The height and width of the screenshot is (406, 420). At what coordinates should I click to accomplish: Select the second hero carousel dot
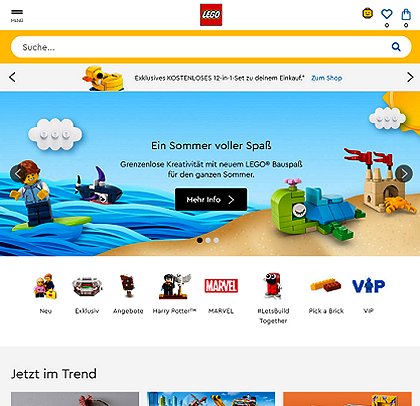[208, 240]
